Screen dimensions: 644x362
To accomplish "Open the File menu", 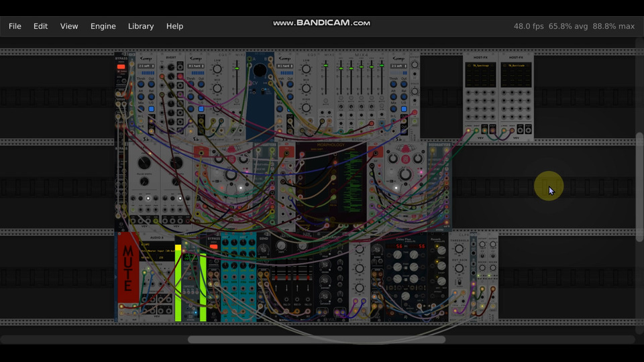I will (x=15, y=26).
